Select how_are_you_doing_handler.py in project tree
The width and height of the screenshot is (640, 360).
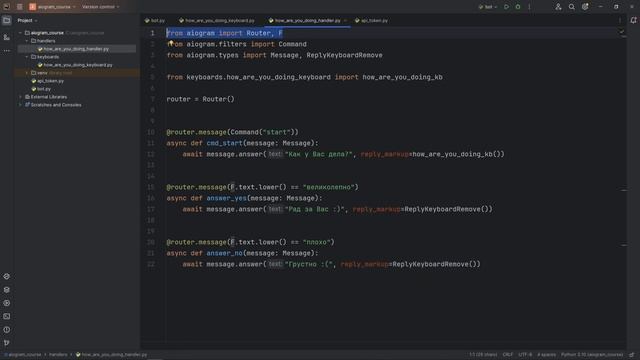(x=77, y=49)
